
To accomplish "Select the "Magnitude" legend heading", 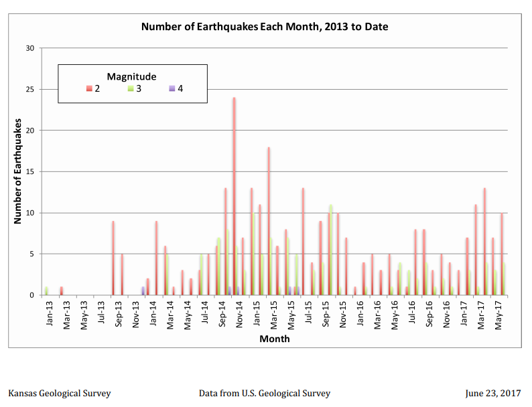I will click(132, 76).
